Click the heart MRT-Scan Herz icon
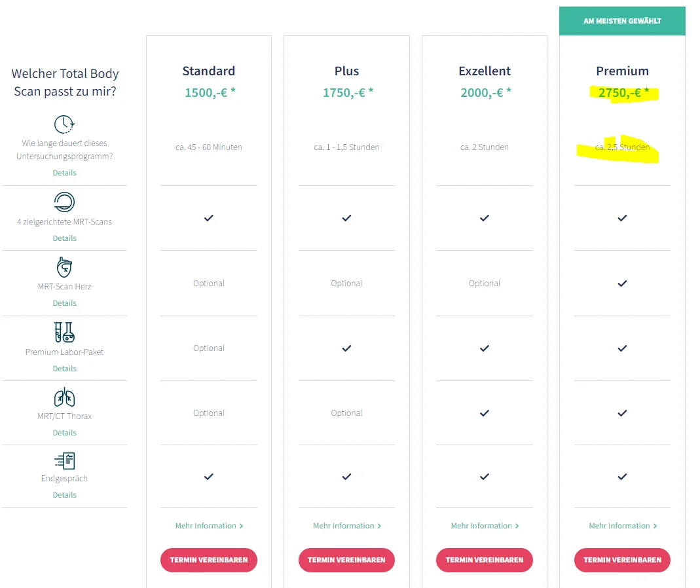This screenshot has width=700, height=588. [64, 267]
